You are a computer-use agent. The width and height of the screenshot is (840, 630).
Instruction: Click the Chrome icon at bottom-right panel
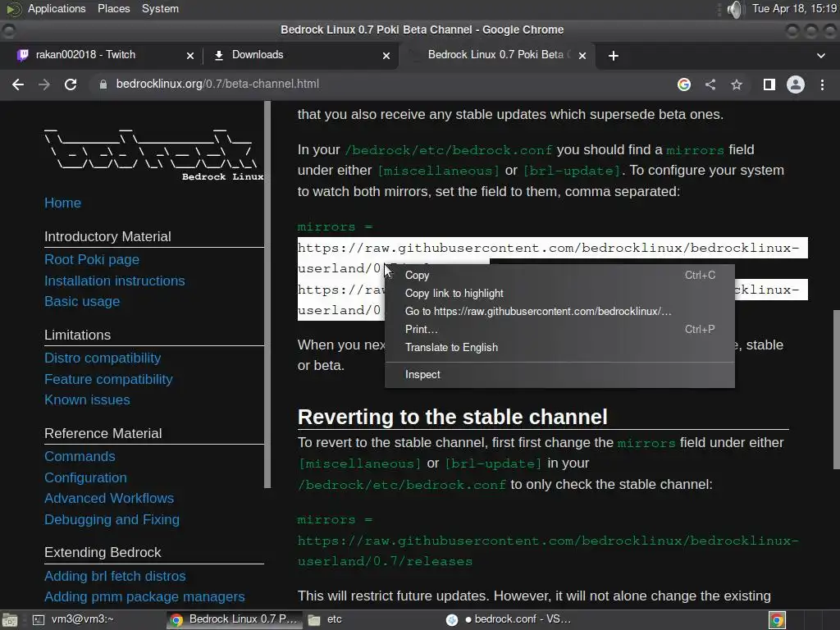(777, 620)
